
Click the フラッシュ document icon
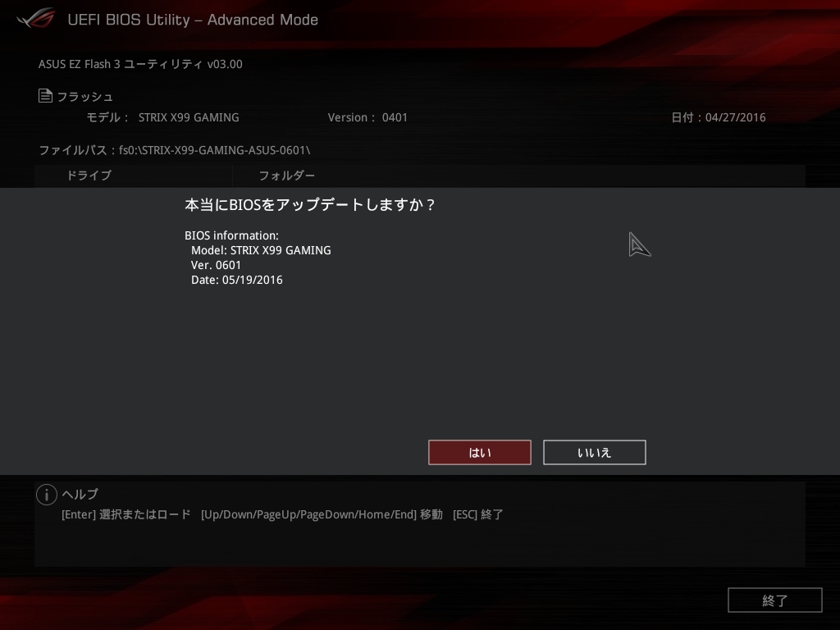coord(46,95)
